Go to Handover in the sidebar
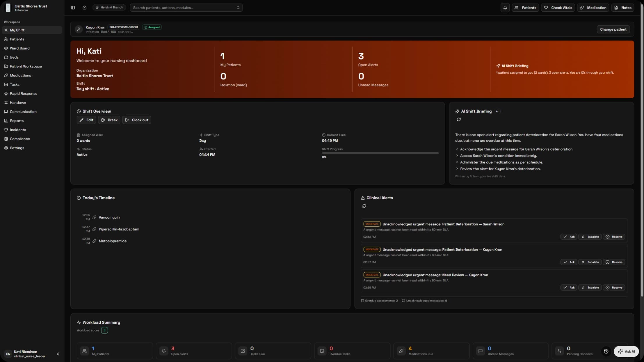Screen dimensions: 644x362 (x=32, y=103)
